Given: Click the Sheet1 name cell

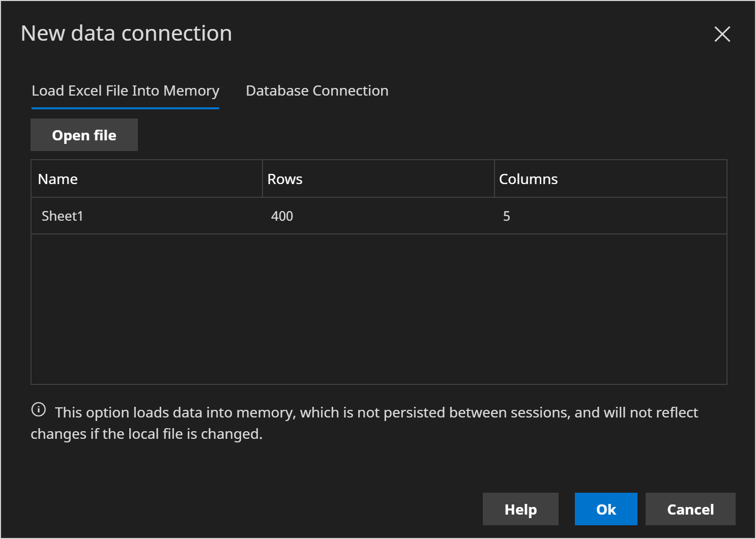Looking at the screenshot, I should (x=62, y=216).
